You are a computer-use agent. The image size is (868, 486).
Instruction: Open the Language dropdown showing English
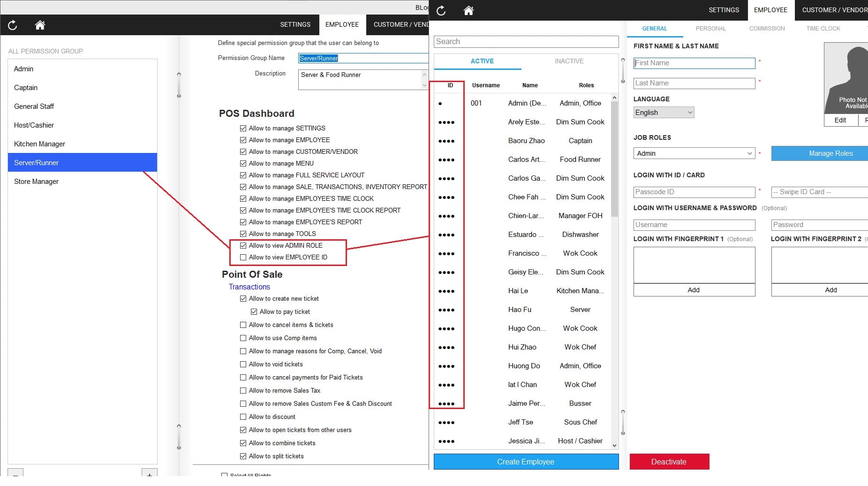[663, 113]
